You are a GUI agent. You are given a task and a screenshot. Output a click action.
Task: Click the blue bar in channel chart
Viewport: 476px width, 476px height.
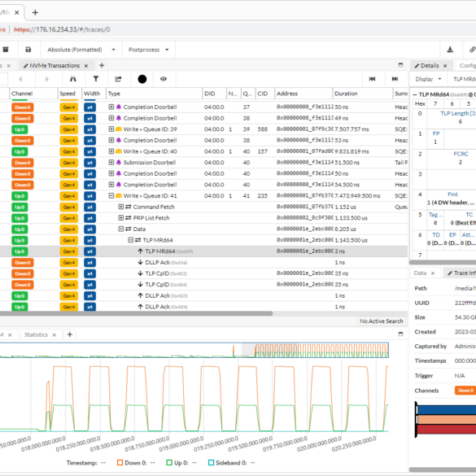[x=447, y=410]
